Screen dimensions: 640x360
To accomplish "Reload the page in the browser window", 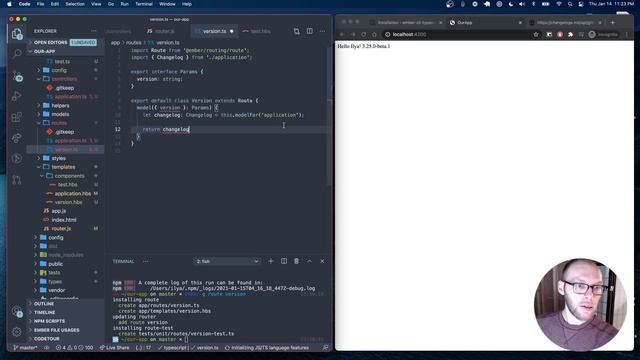I will pos(363,35).
